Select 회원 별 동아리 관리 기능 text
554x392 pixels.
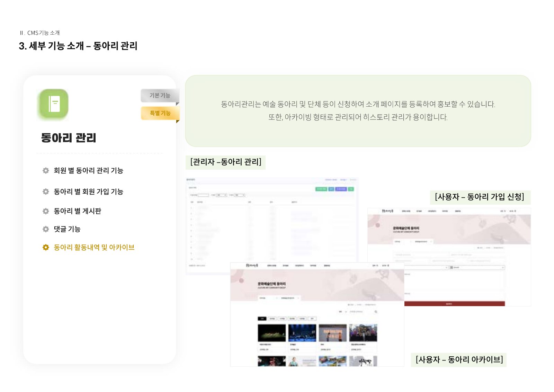[x=88, y=170]
